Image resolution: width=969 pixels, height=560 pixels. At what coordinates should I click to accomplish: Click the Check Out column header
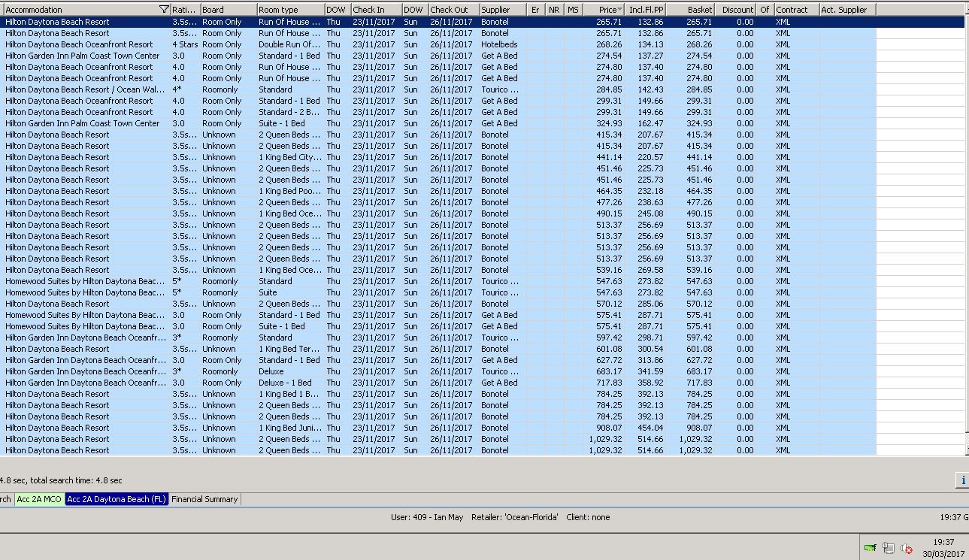[x=453, y=10]
